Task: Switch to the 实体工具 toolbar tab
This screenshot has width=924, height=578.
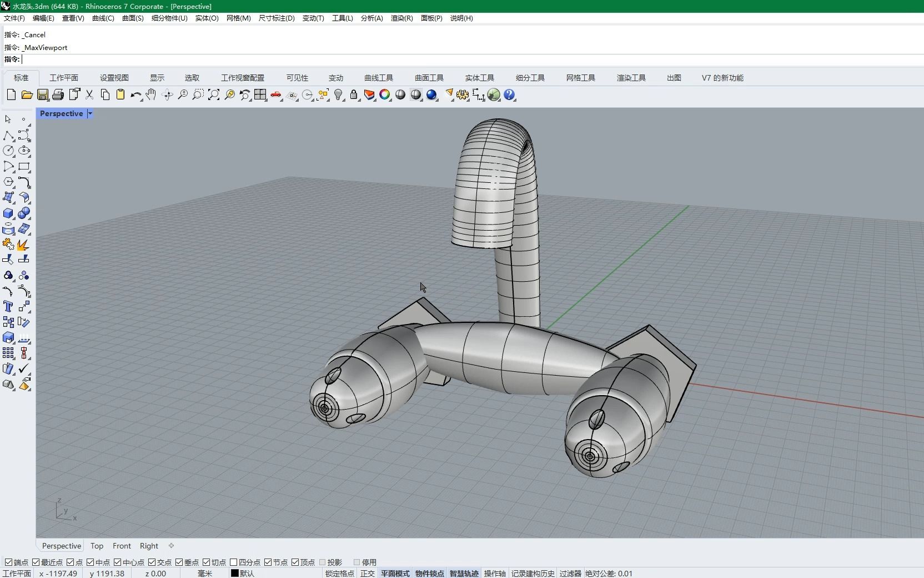Action: click(480, 78)
